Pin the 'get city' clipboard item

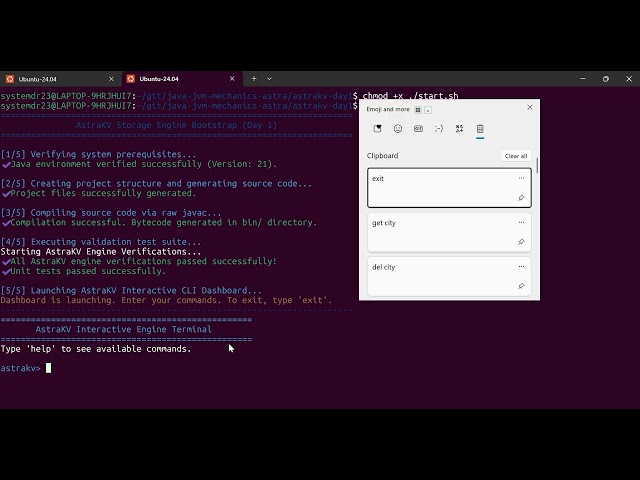[x=521, y=242]
